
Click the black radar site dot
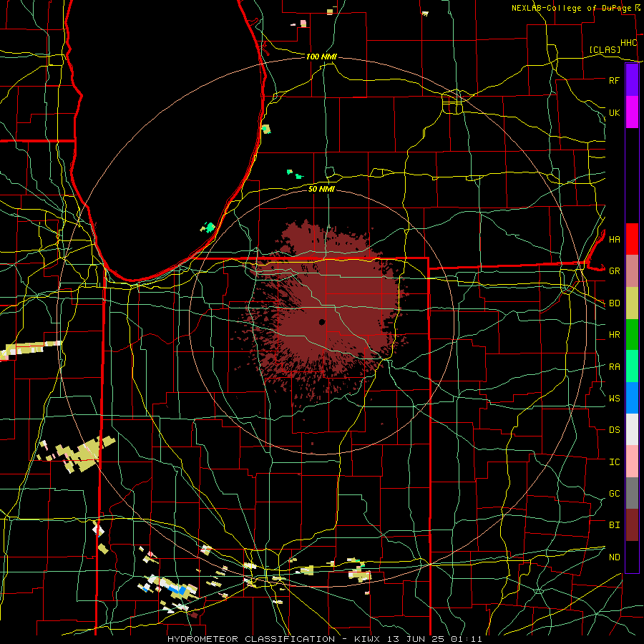coord(322,322)
